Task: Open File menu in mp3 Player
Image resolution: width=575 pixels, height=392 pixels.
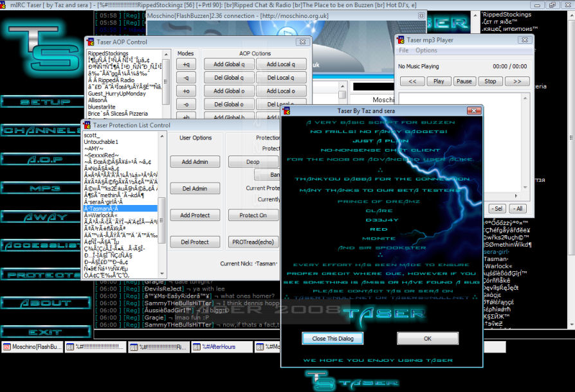Action: (403, 50)
